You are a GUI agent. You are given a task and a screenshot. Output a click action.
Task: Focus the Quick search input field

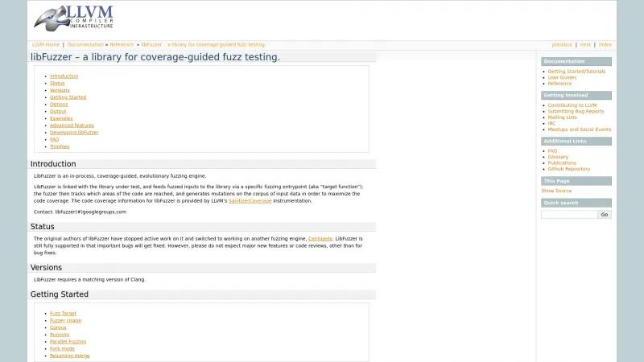point(569,215)
